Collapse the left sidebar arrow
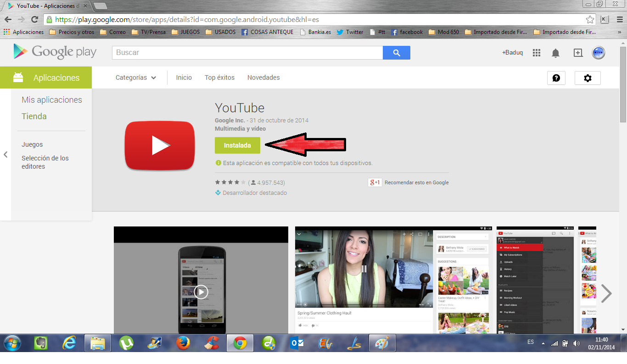Viewport: 627px width, 364px height. [x=6, y=154]
